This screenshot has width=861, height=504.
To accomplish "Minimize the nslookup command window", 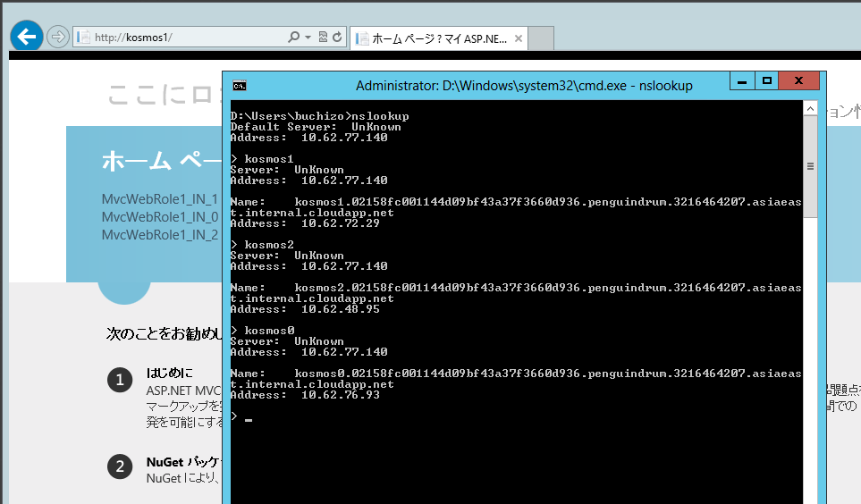I will click(x=741, y=81).
